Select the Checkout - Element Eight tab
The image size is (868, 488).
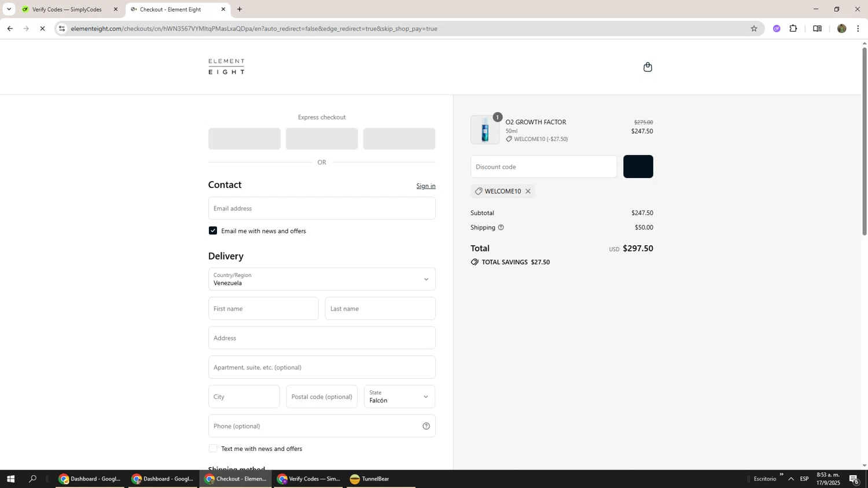click(x=171, y=9)
